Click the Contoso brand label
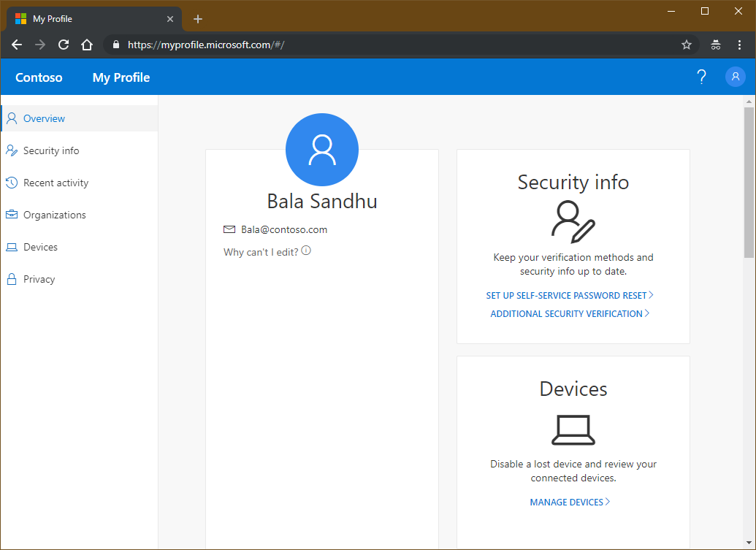Viewport: 756px width, 550px height. pos(39,77)
